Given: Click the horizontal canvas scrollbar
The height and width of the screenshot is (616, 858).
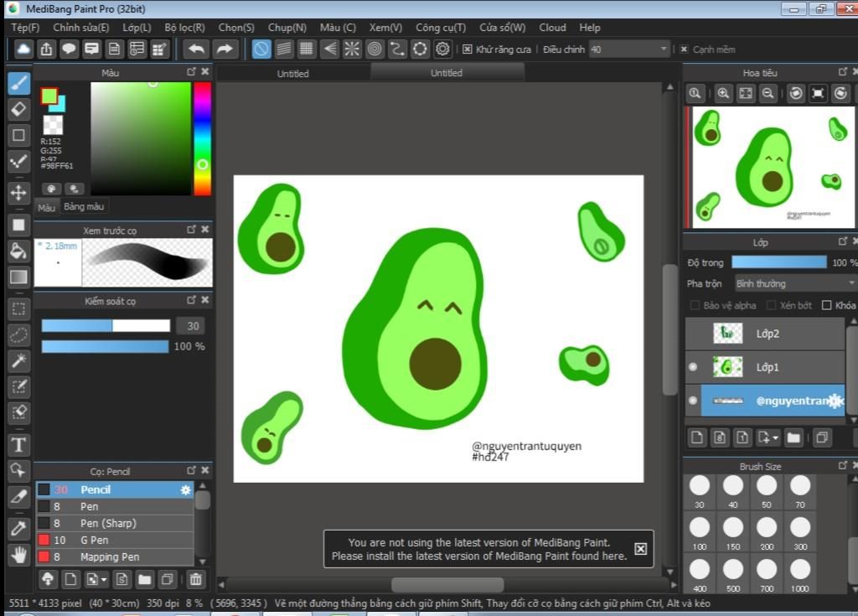Looking at the screenshot, I should coord(447,585).
